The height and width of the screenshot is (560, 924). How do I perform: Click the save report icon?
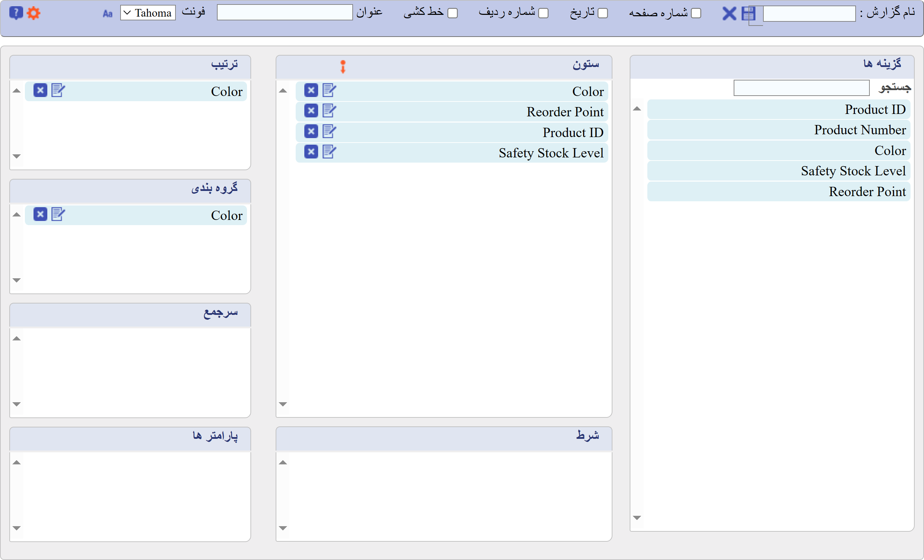[749, 13]
